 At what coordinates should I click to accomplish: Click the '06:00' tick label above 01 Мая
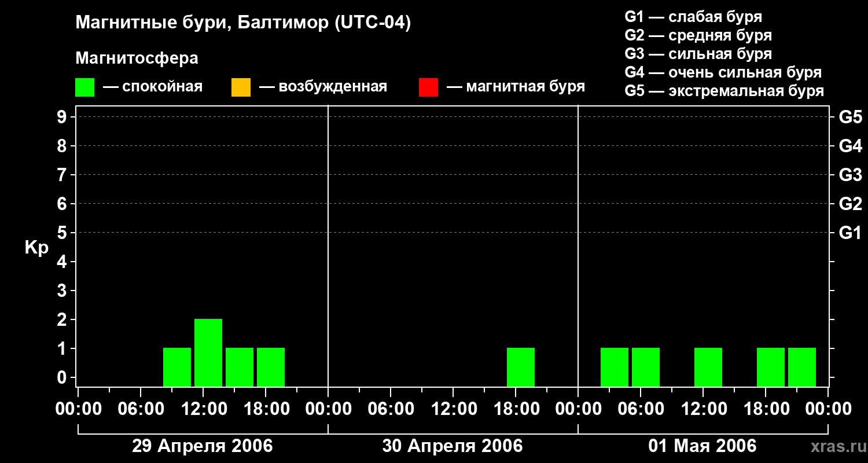pos(641,409)
